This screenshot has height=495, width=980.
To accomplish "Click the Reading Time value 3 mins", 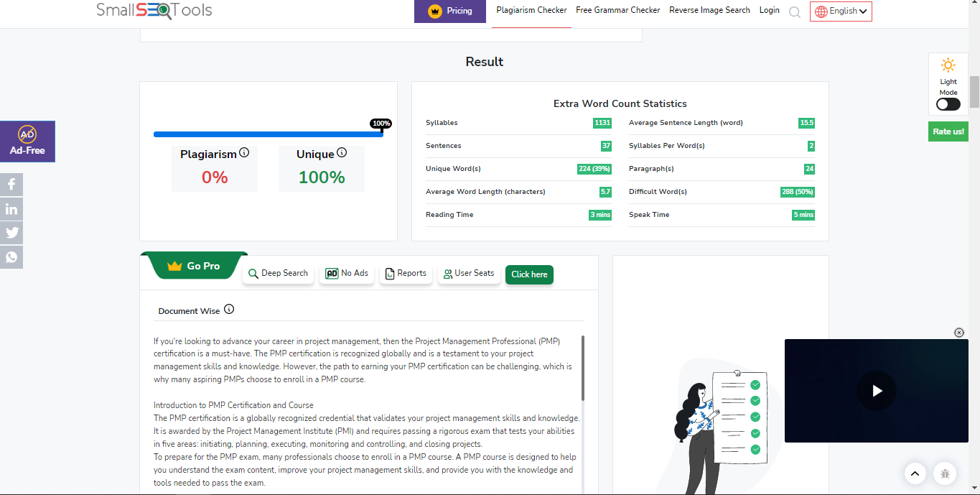I will pyautogui.click(x=600, y=215).
